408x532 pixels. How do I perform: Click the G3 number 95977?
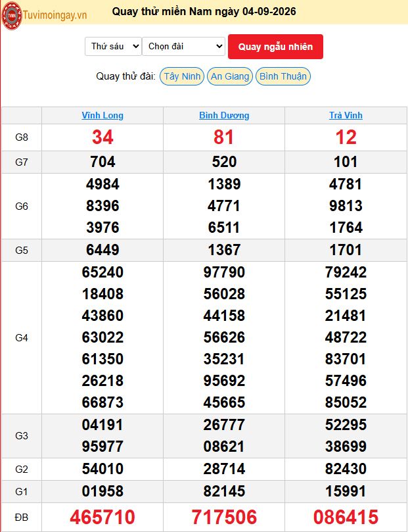102,447
